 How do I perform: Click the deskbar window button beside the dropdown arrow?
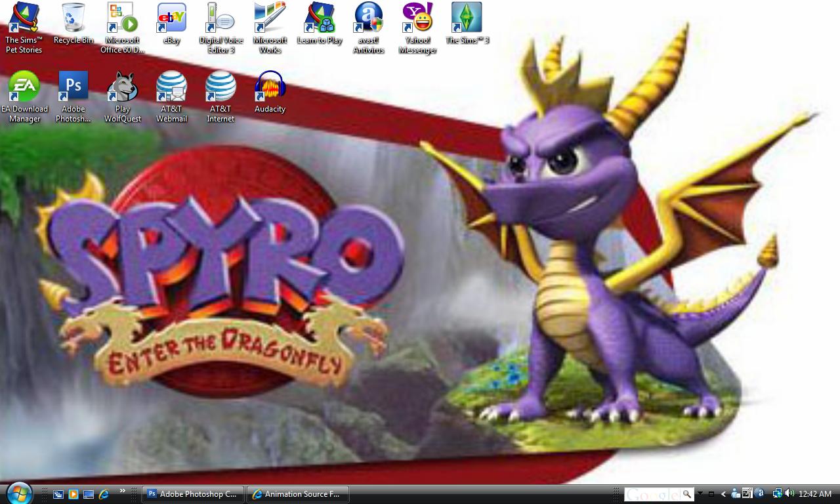point(711,494)
